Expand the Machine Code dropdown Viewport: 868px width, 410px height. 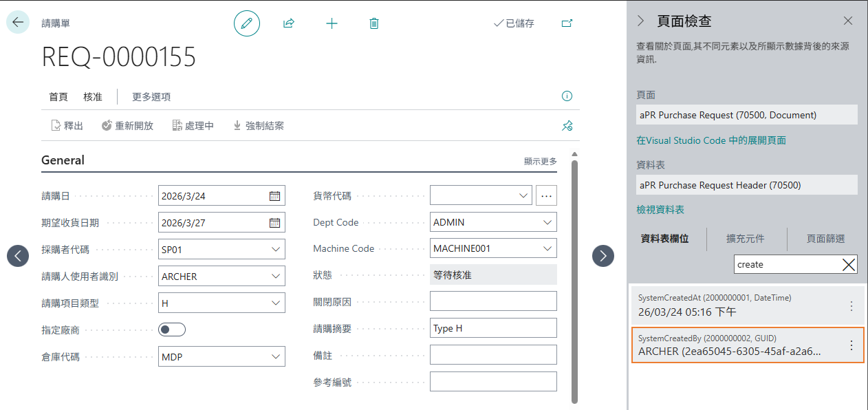click(x=547, y=248)
